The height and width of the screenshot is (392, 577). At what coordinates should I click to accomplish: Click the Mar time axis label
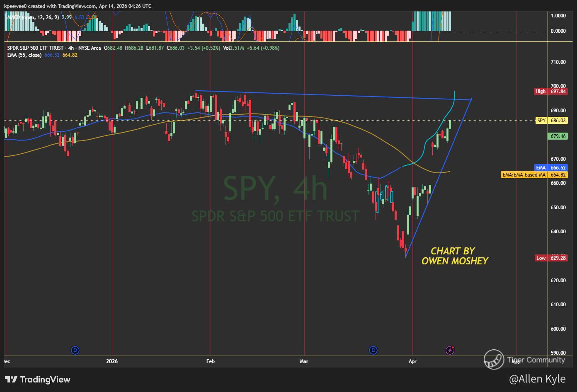point(304,361)
